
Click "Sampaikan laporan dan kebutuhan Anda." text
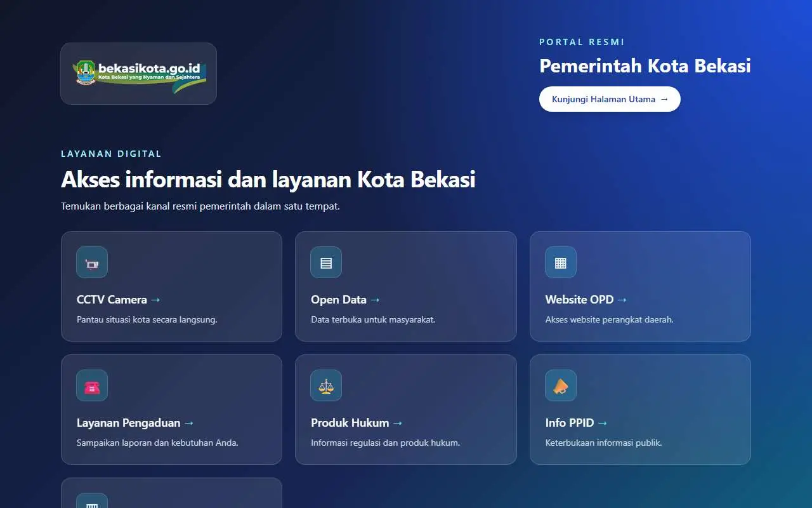tap(157, 443)
